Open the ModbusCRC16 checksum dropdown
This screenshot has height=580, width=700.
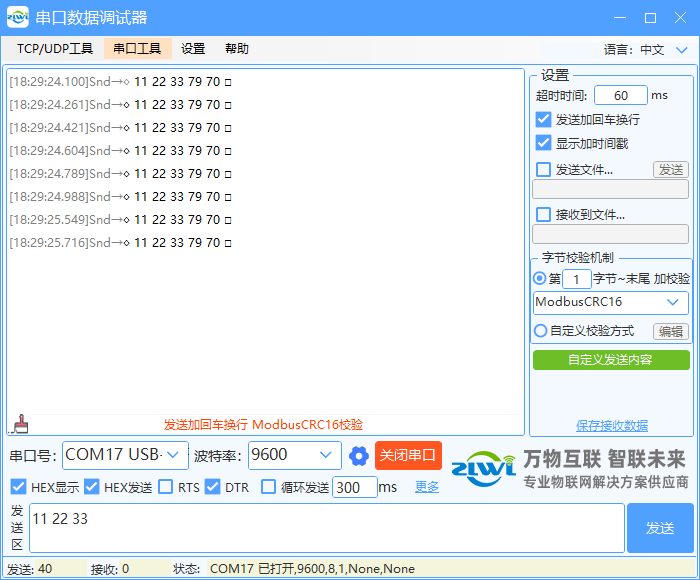tap(610, 302)
